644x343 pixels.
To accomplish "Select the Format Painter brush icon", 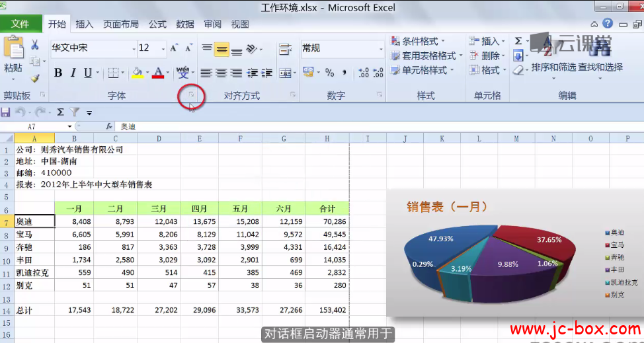I will pyautogui.click(x=35, y=78).
